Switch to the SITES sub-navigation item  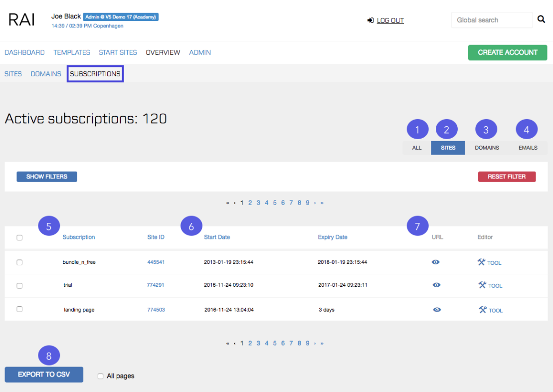click(x=13, y=74)
